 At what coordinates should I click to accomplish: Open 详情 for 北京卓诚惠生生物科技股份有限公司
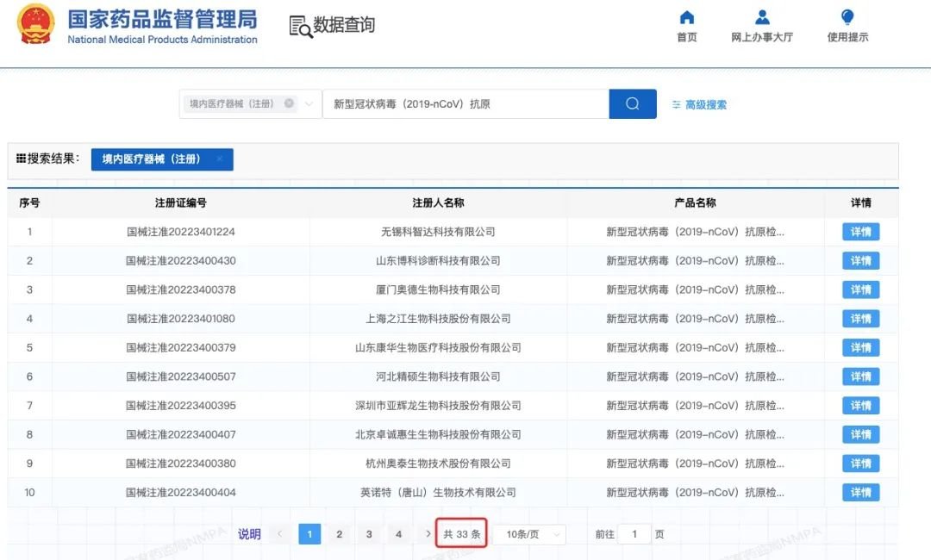861,435
